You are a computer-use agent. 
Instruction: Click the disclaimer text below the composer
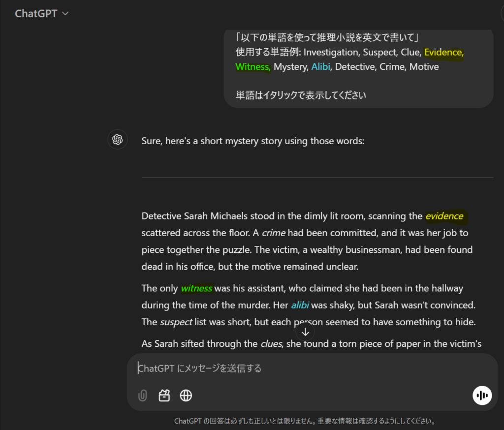pos(305,421)
